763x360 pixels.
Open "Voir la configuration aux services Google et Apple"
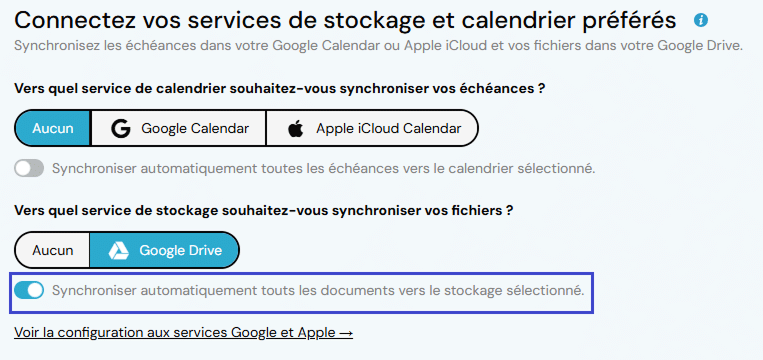tap(183, 333)
